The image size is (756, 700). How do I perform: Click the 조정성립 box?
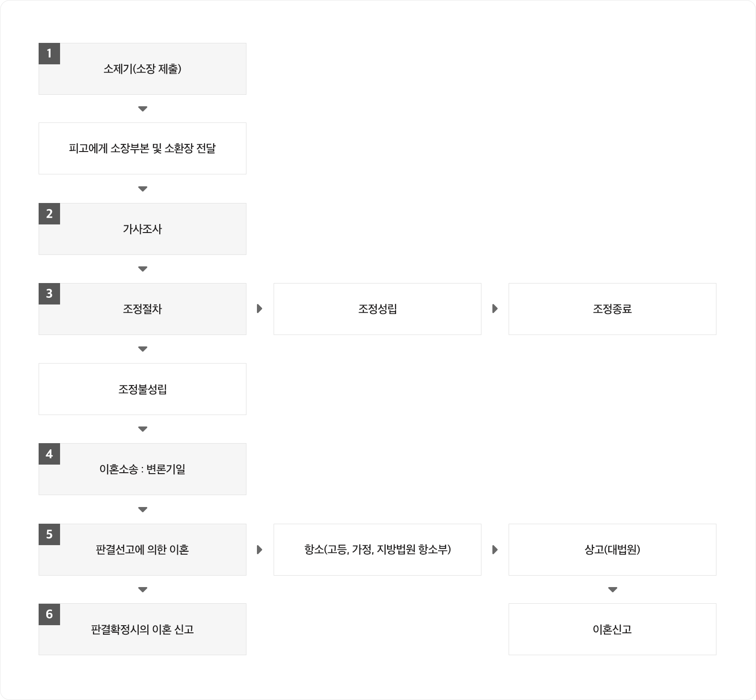click(x=378, y=309)
